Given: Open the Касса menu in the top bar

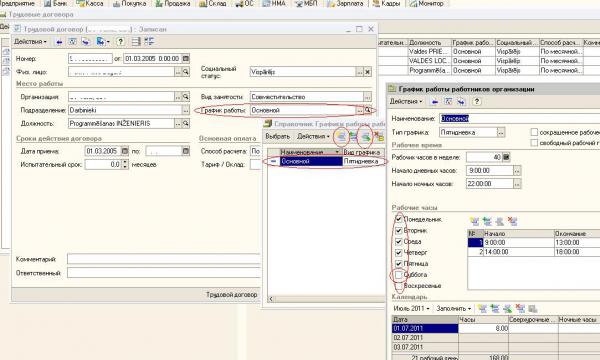Looking at the screenshot, I should 90,3.
